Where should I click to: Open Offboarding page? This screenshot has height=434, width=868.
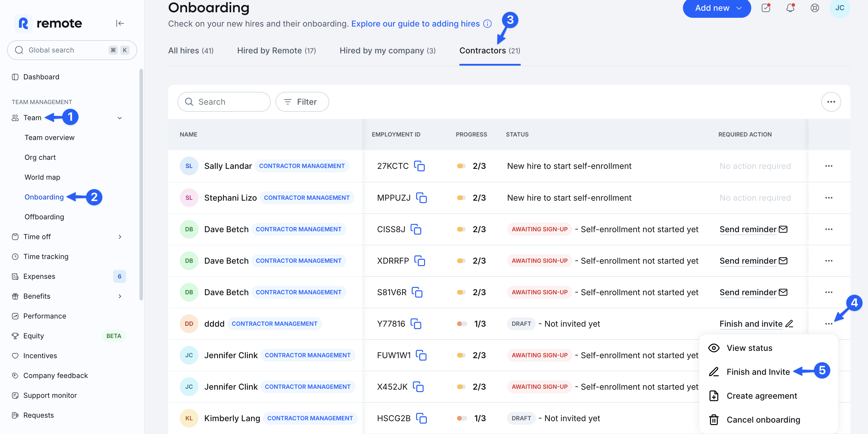44,217
